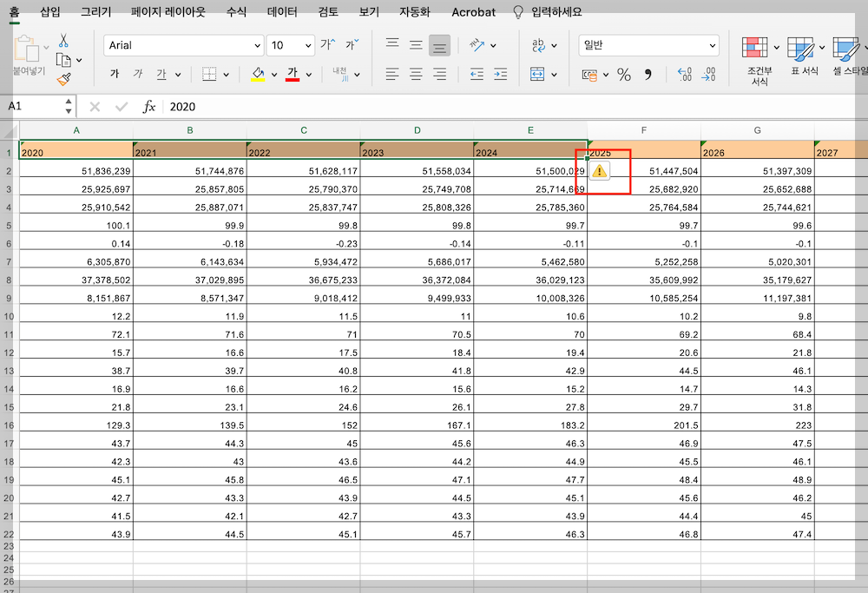Apply red font color 가
Screen dimensions: 868x593
pyautogui.click(x=293, y=74)
